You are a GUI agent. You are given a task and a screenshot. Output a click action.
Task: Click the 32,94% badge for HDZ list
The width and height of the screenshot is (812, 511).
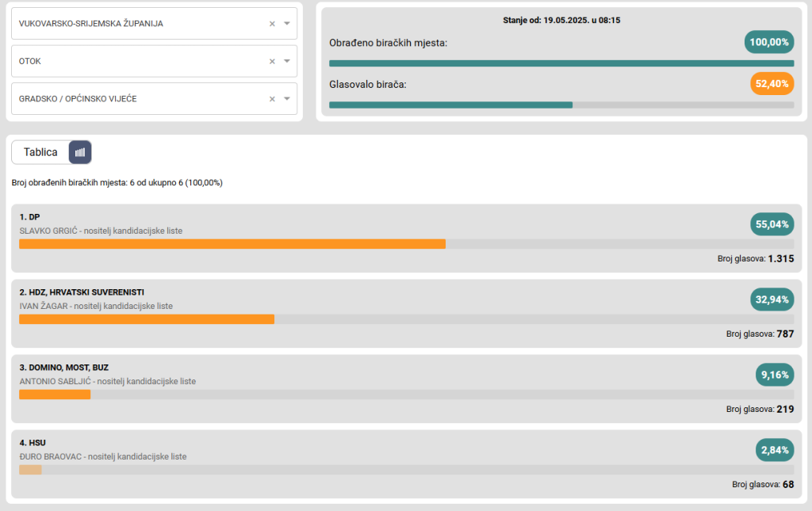(772, 299)
